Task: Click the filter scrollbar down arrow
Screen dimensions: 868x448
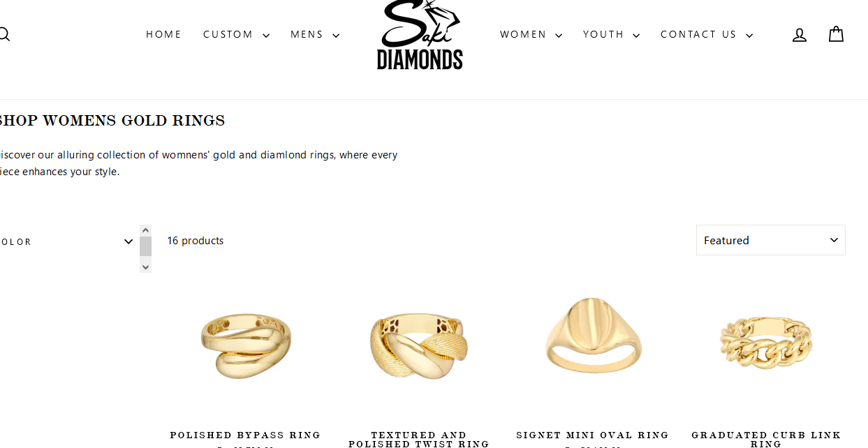Action: point(145,267)
